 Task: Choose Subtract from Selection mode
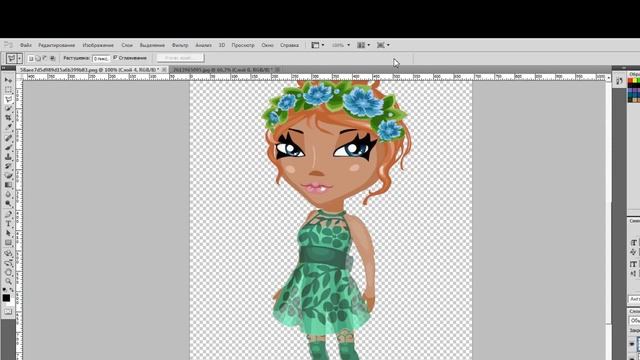point(45,58)
